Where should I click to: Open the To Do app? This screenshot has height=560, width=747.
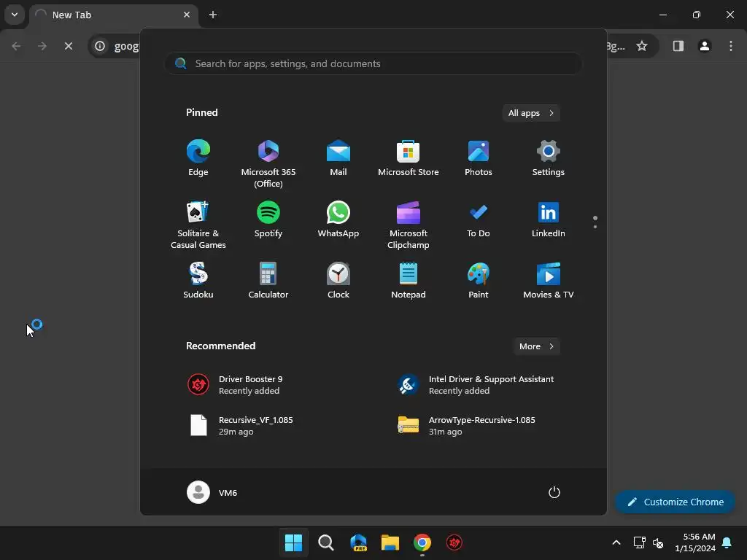coord(479,220)
